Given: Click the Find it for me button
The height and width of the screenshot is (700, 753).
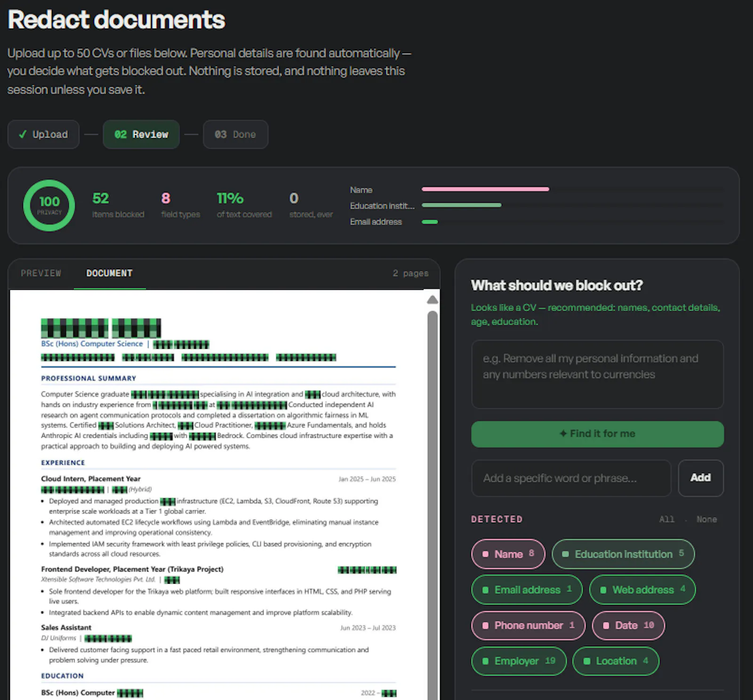Looking at the screenshot, I should tap(597, 434).
